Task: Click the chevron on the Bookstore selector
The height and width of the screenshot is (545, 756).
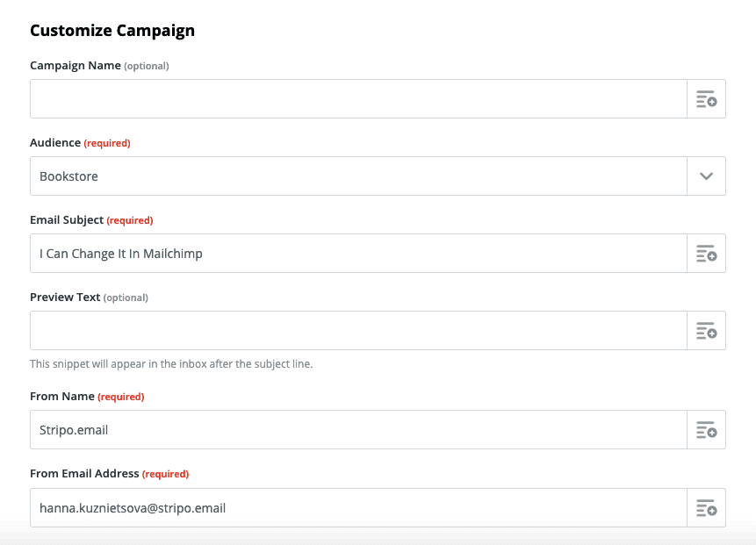Action: 706,176
